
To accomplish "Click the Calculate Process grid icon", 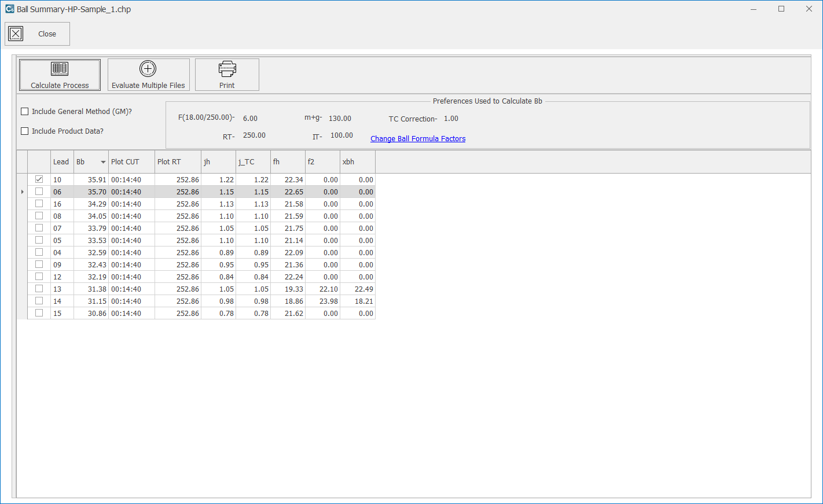I will coord(60,69).
